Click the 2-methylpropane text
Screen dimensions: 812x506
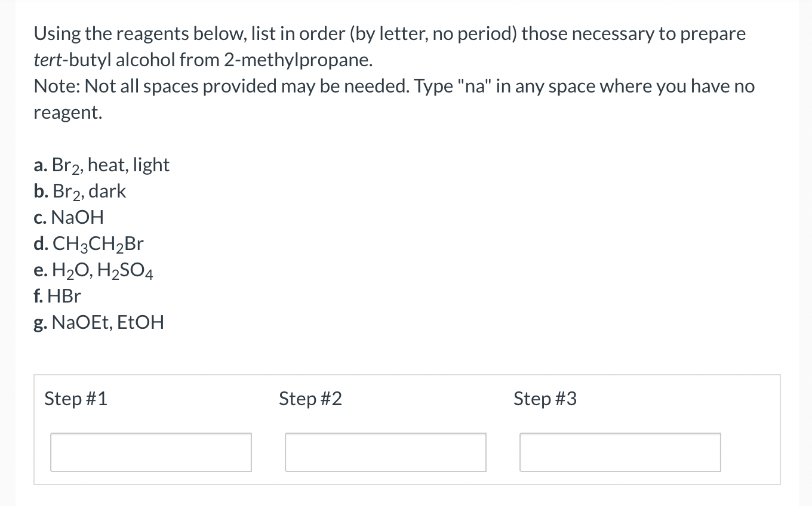click(294, 60)
